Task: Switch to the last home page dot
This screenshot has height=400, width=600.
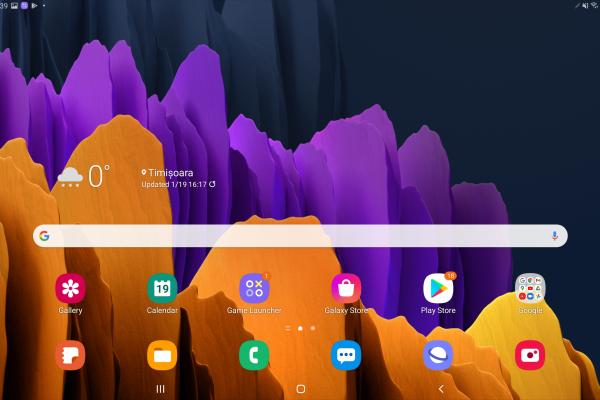Action: pyautogui.click(x=313, y=328)
